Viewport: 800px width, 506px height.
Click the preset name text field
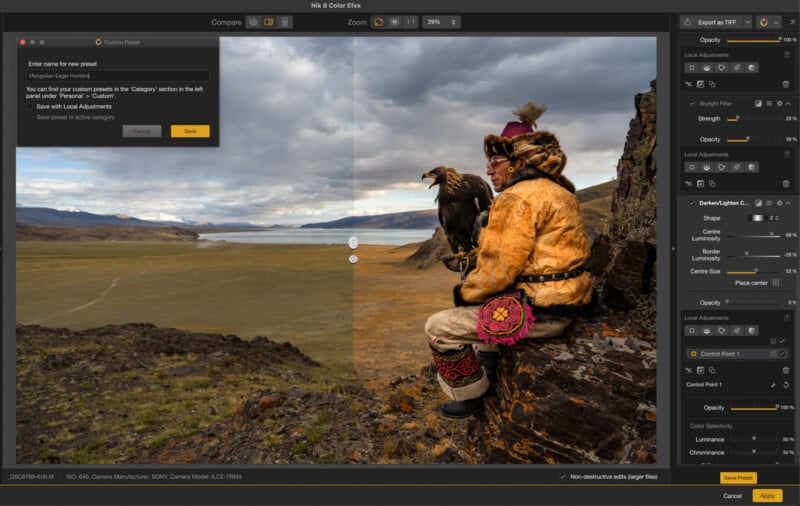click(x=117, y=76)
